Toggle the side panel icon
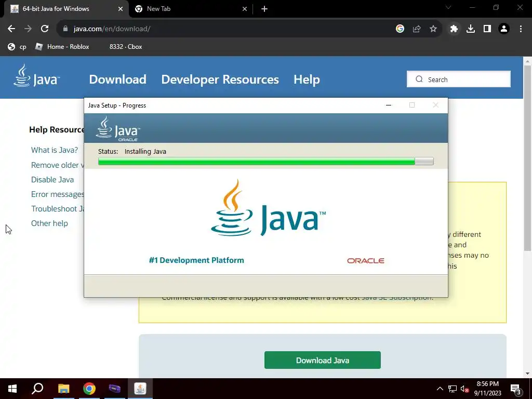The width and height of the screenshot is (532, 399). [x=487, y=29]
